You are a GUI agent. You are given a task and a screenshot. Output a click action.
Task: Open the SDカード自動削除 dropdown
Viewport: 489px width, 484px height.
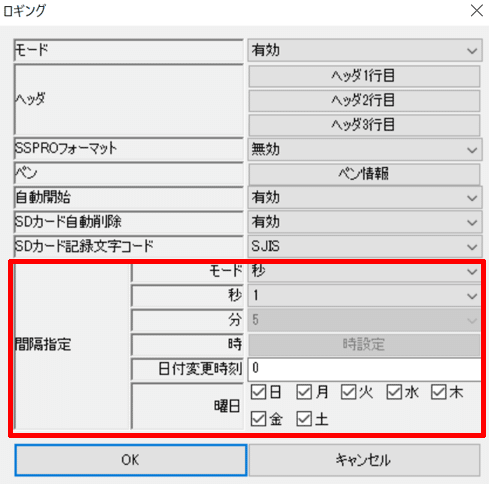pyautogui.click(x=365, y=222)
